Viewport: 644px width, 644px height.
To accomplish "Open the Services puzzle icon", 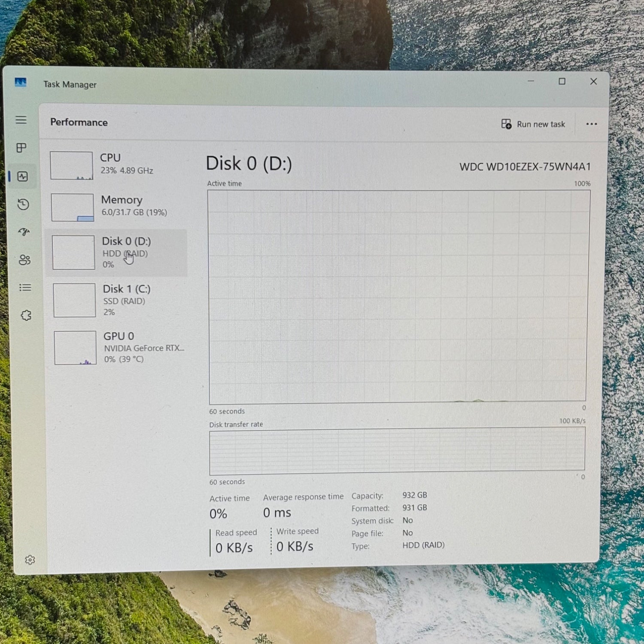I will [26, 316].
